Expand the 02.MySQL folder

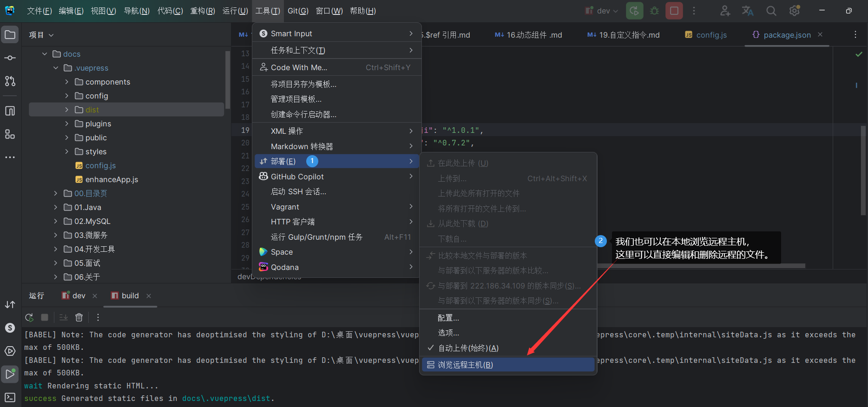coord(56,221)
